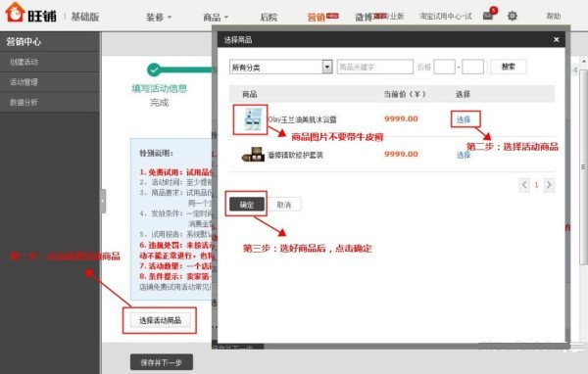Focus the 商品关键字 keyword field
The image size is (588, 374).
click(x=375, y=68)
